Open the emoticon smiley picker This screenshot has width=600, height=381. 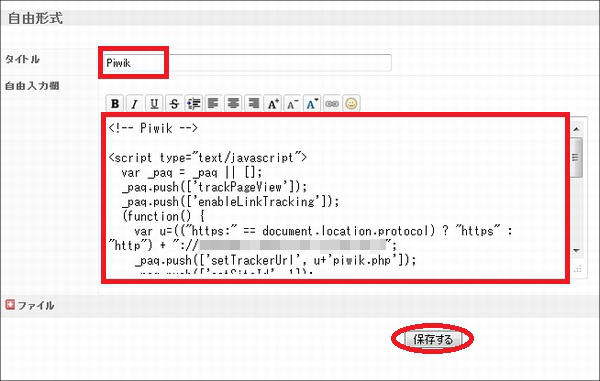[351, 104]
